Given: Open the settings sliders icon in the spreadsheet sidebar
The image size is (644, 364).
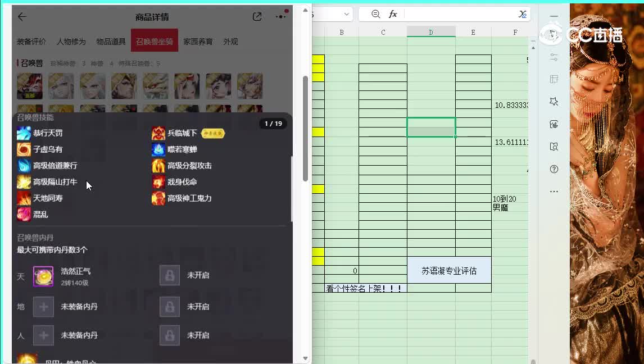Looking at the screenshot, I should 554,57.
